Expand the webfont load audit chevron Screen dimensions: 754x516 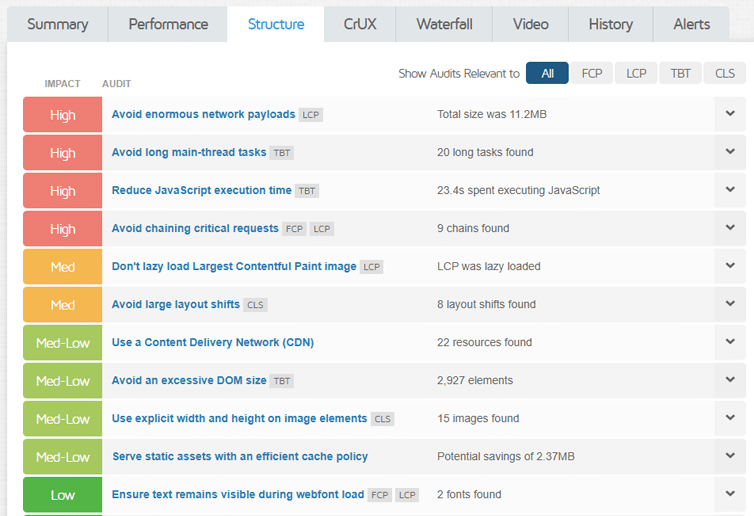pos(730,494)
